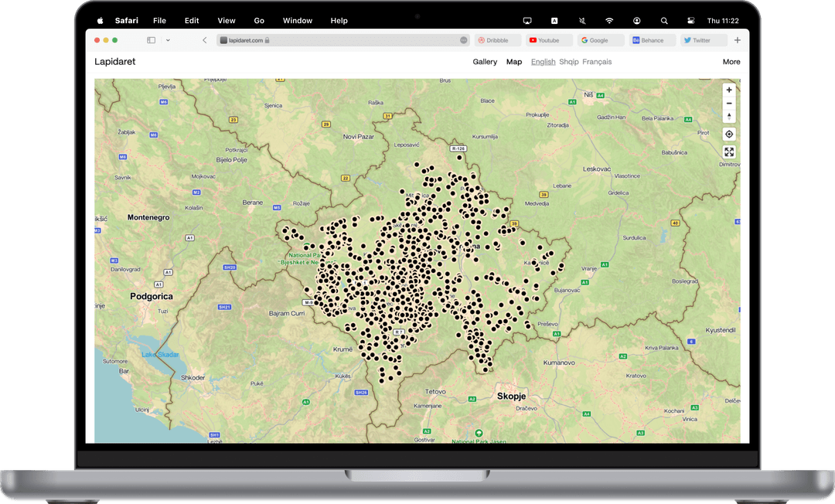835x504 pixels.
Task: Enter fullscreen map view
Action: click(728, 152)
